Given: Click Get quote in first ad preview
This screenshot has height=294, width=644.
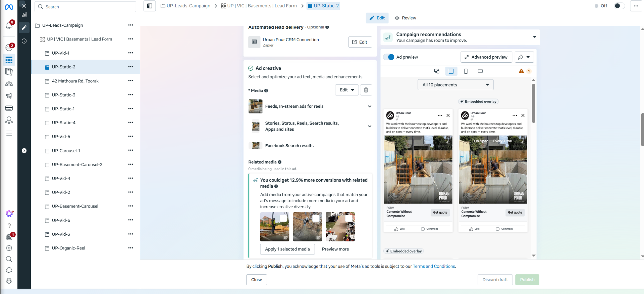Looking at the screenshot, I should click(x=440, y=212).
